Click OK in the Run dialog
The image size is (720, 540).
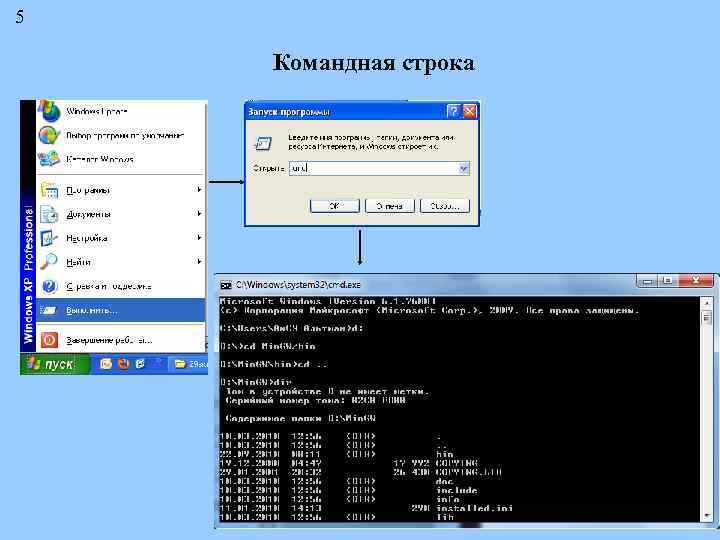pyautogui.click(x=335, y=206)
